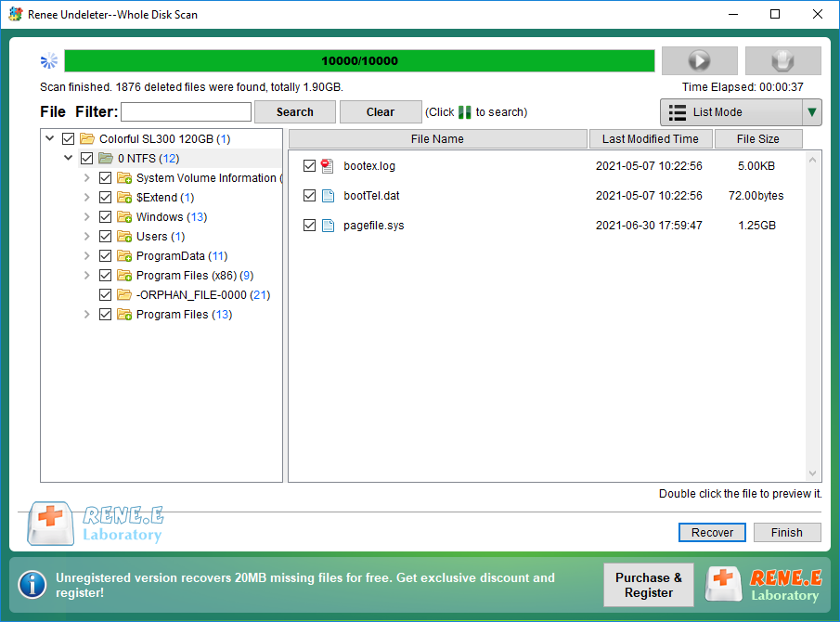Click the 0 NTFS folder icon
The width and height of the screenshot is (840, 622).
tap(106, 158)
